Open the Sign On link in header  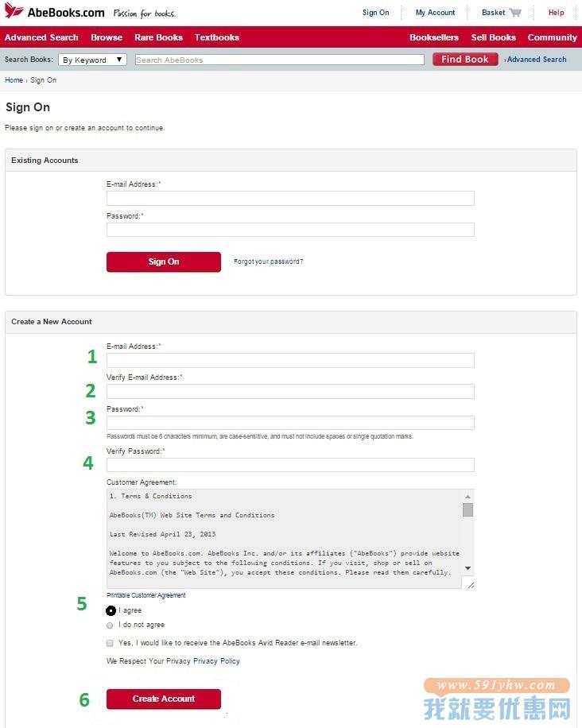(375, 13)
